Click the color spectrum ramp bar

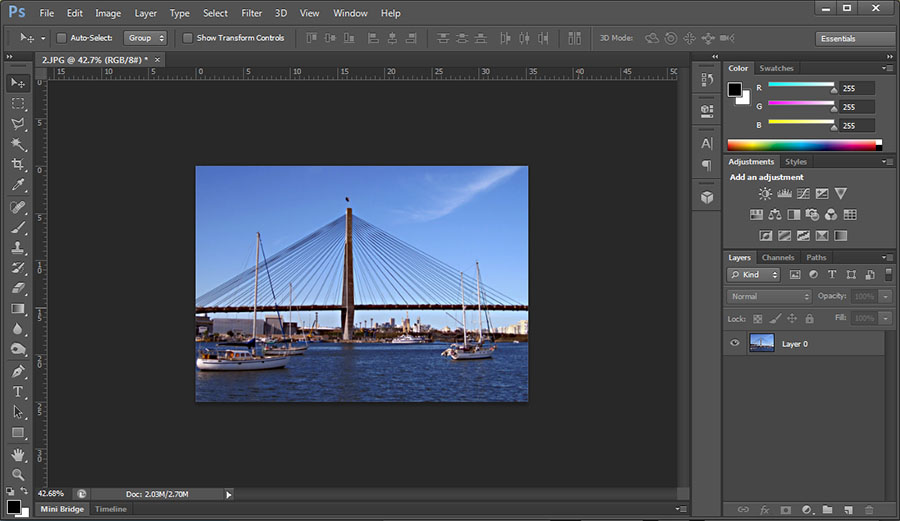click(802, 145)
